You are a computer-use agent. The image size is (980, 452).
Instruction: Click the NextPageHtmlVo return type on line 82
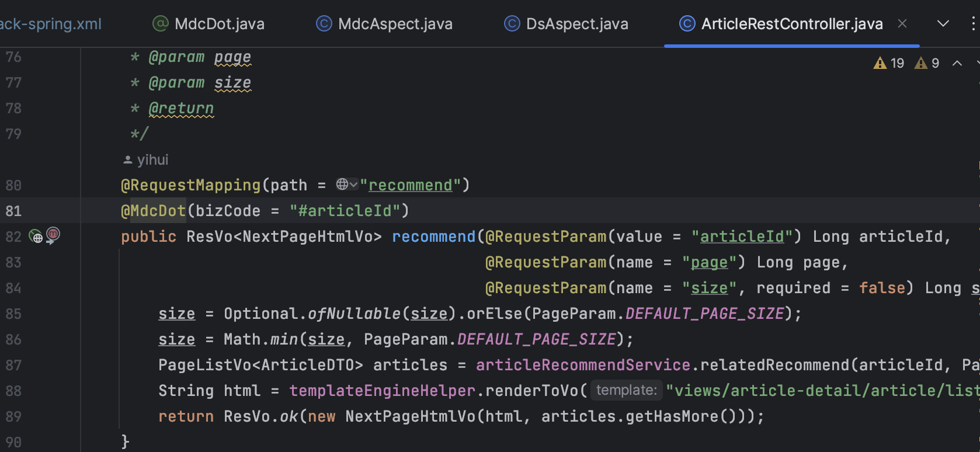coord(308,237)
